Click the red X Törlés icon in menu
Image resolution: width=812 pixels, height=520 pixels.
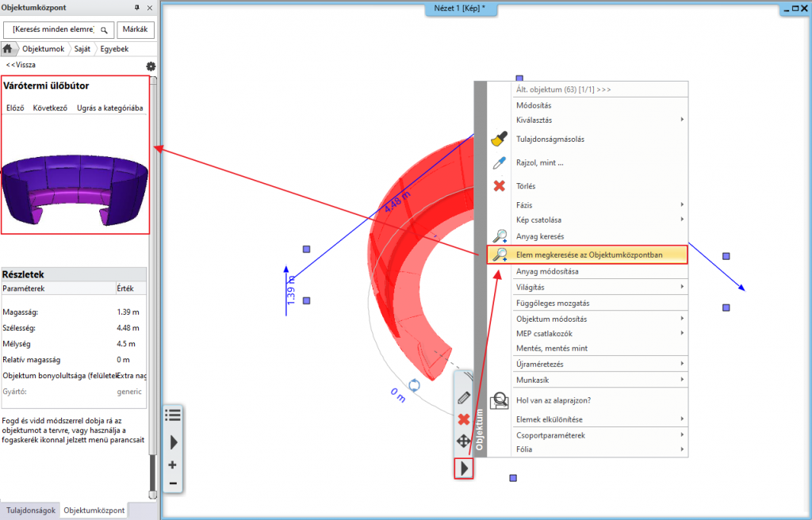point(500,186)
